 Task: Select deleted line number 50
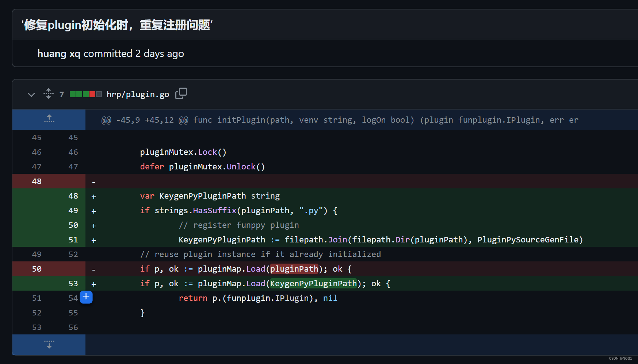pyautogui.click(x=37, y=269)
